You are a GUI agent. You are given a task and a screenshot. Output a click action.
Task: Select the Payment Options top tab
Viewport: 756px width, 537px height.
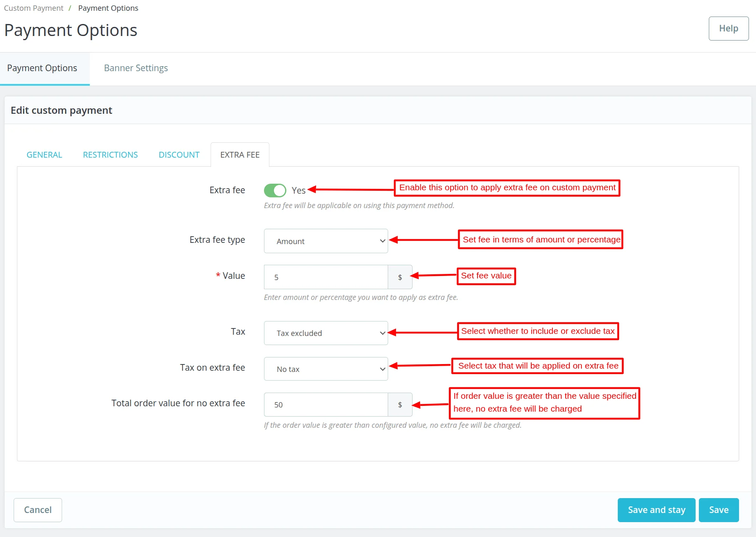(42, 68)
